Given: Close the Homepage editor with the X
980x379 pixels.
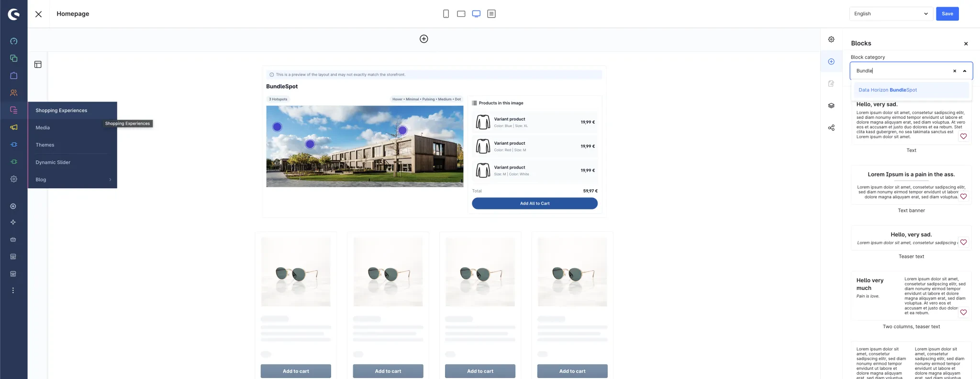Looking at the screenshot, I should pos(39,14).
